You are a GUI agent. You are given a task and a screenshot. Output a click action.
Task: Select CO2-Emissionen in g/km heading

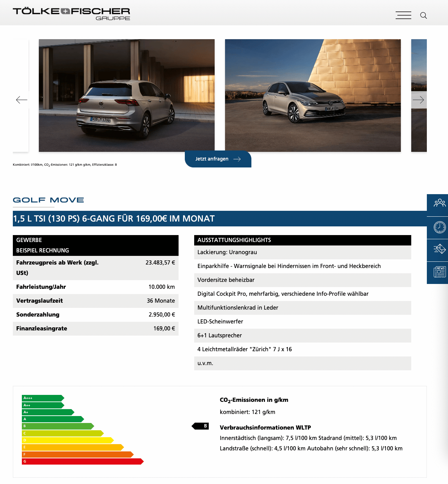[x=254, y=400]
